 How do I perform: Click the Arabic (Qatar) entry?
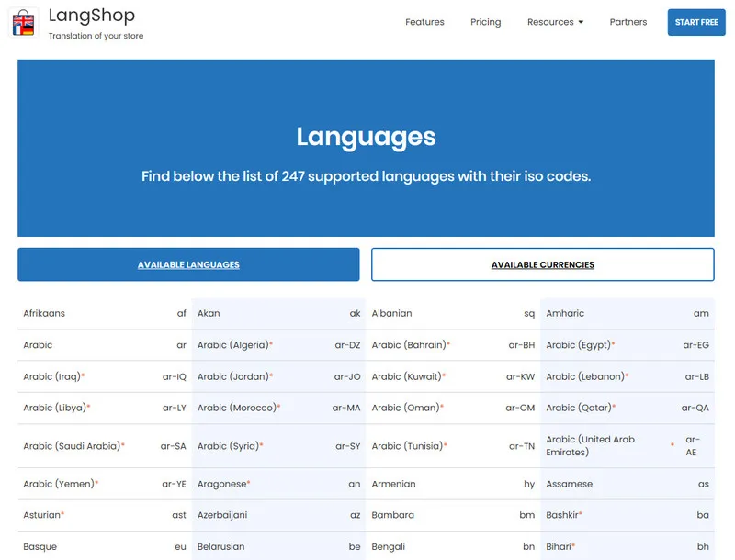point(628,408)
